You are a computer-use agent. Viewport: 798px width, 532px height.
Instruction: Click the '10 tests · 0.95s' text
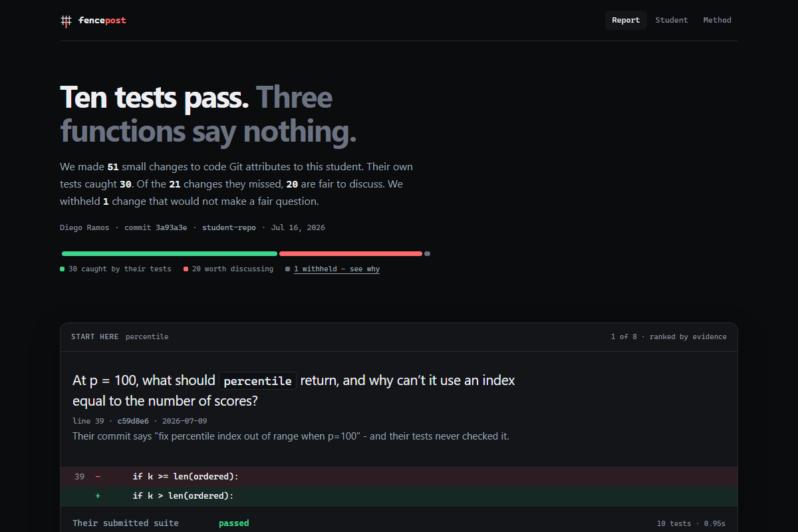(x=691, y=523)
